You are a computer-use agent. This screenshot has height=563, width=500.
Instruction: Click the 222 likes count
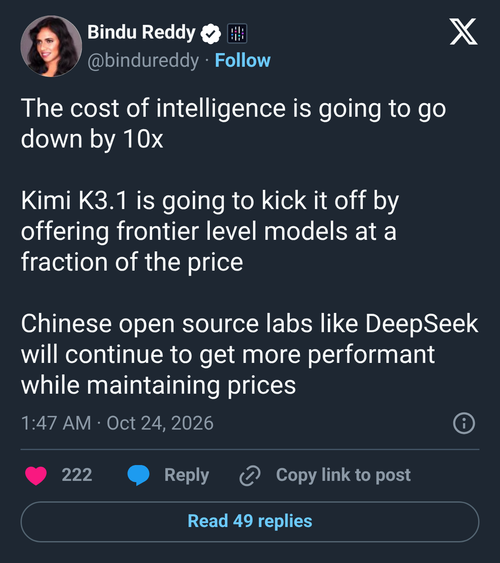pos(77,475)
